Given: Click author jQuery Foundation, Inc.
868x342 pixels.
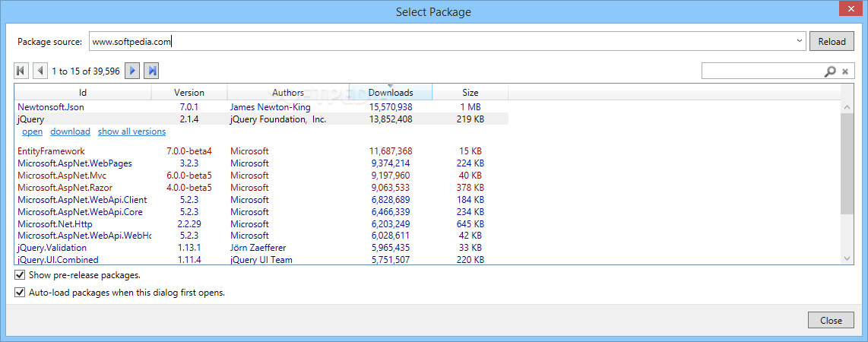Looking at the screenshot, I should pos(278,119).
